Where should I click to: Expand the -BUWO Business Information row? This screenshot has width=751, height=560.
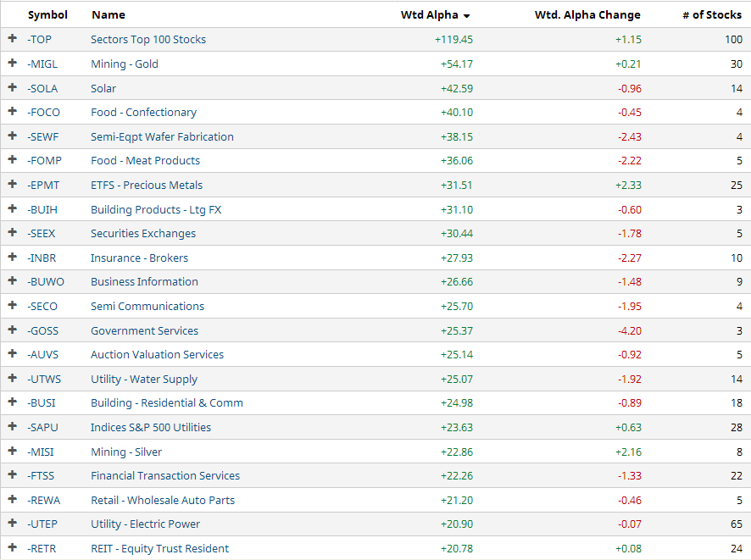(13, 280)
